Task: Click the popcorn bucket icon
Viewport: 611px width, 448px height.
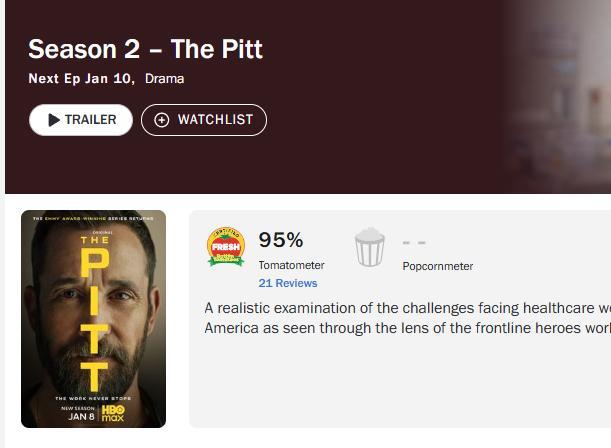Action: pos(370,247)
